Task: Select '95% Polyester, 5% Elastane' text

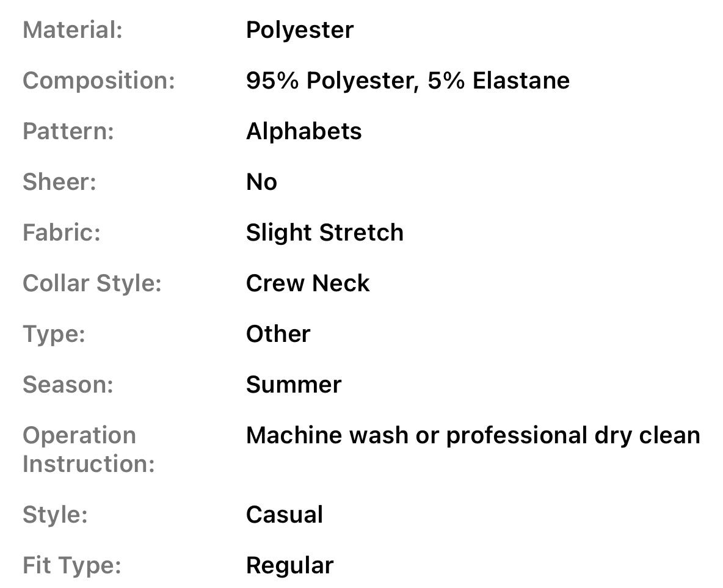Action: point(407,81)
